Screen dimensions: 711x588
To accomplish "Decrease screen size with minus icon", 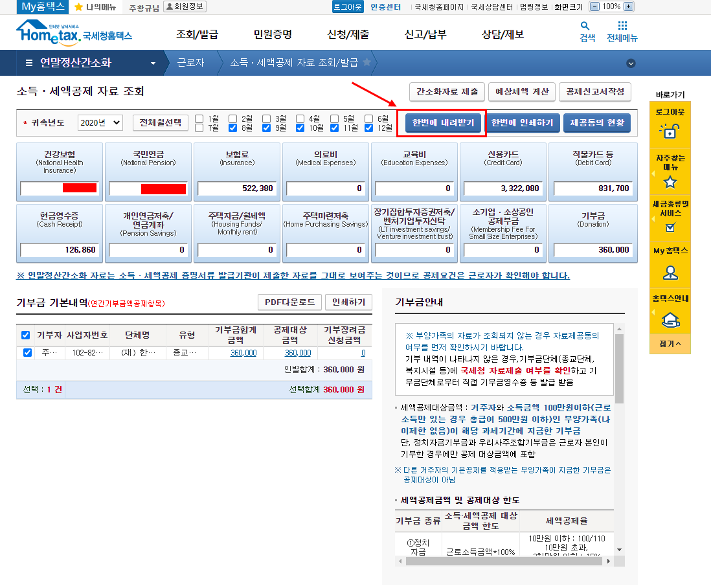I will point(595,6).
